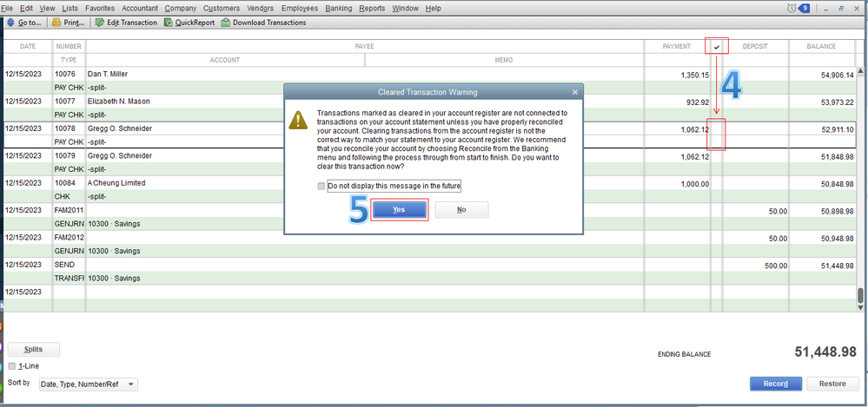Click payment amount 1,000.00

[x=695, y=184]
